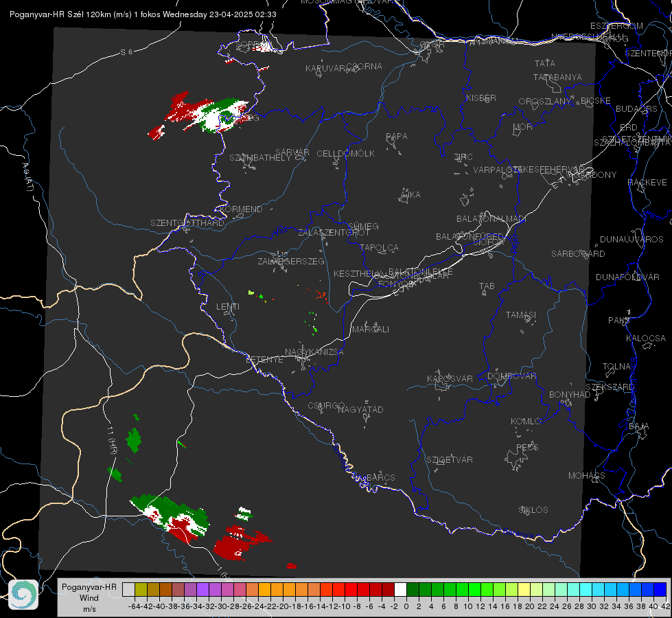Click the KAPUVÁR city label
672x618 pixels.
(326, 69)
